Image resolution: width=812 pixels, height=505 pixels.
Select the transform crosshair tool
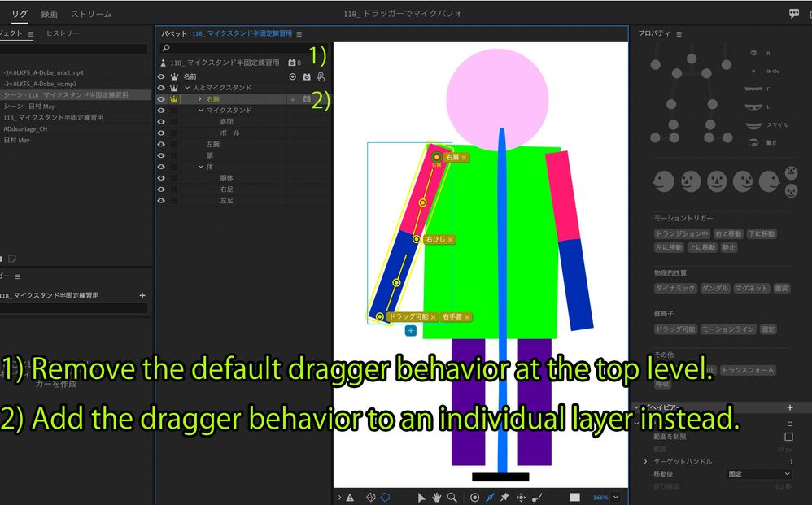tap(521, 496)
